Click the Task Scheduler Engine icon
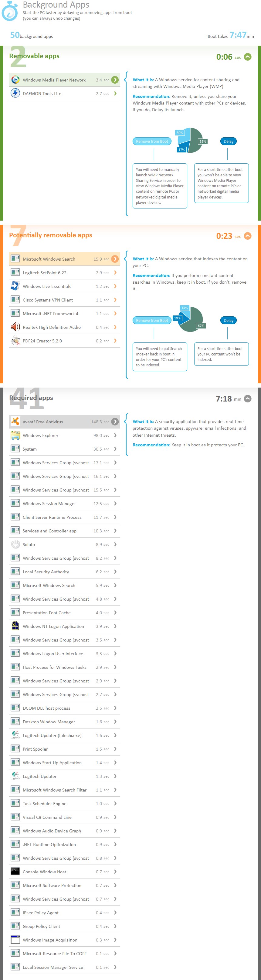261x980 pixels. click(x=15, y=803)
